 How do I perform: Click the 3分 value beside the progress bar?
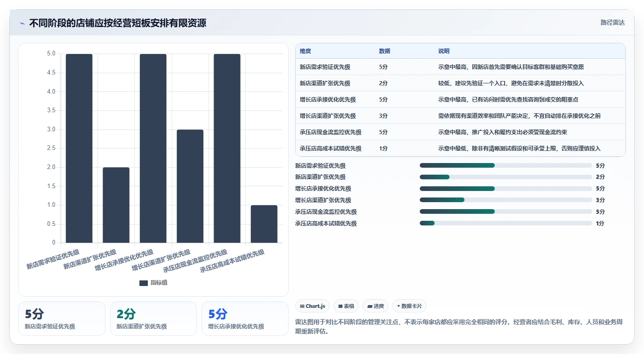(x=600, y=200)
